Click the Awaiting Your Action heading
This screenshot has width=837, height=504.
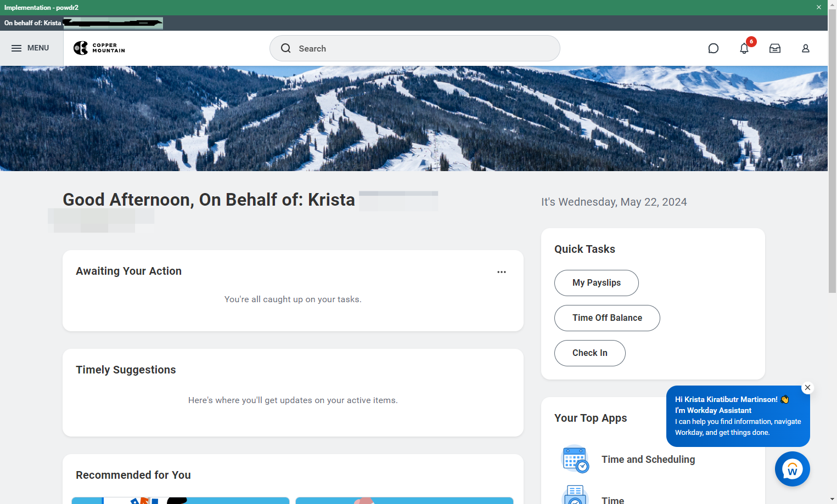(128, 271)
